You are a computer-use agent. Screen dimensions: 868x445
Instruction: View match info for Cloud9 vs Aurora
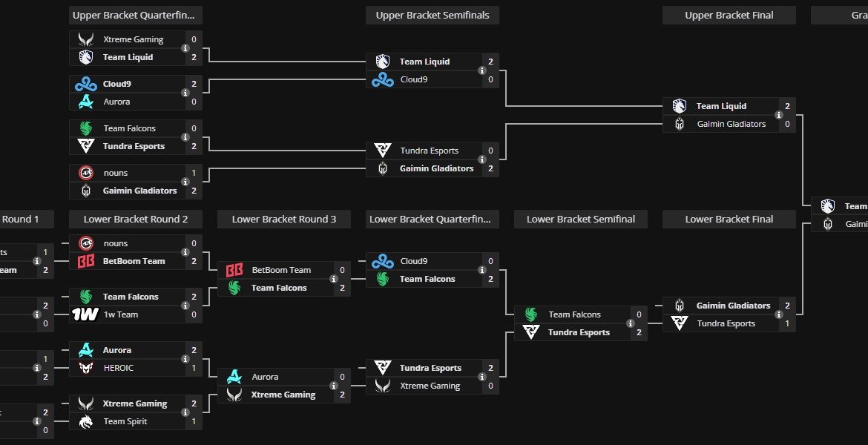point(185,93)
